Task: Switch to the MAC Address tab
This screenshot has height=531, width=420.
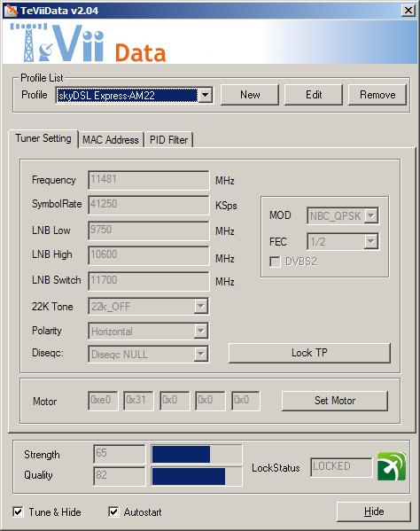Action: click(x=111, y=140)
